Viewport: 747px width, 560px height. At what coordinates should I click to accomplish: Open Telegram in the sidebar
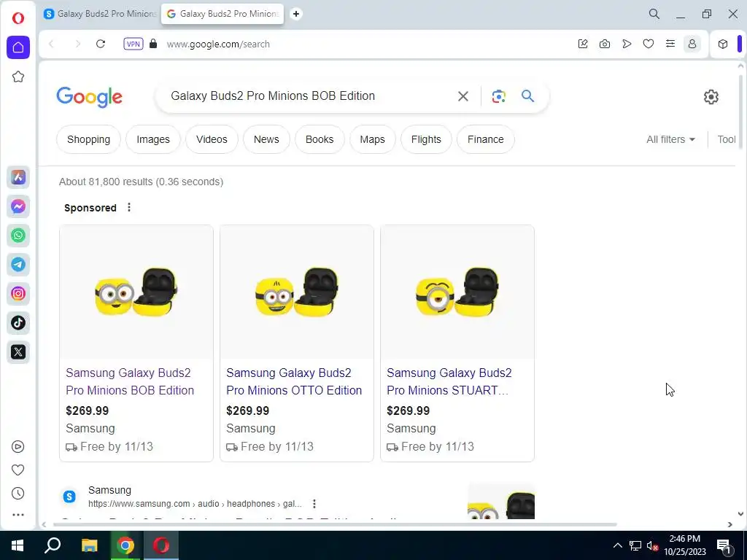(18, 264)
